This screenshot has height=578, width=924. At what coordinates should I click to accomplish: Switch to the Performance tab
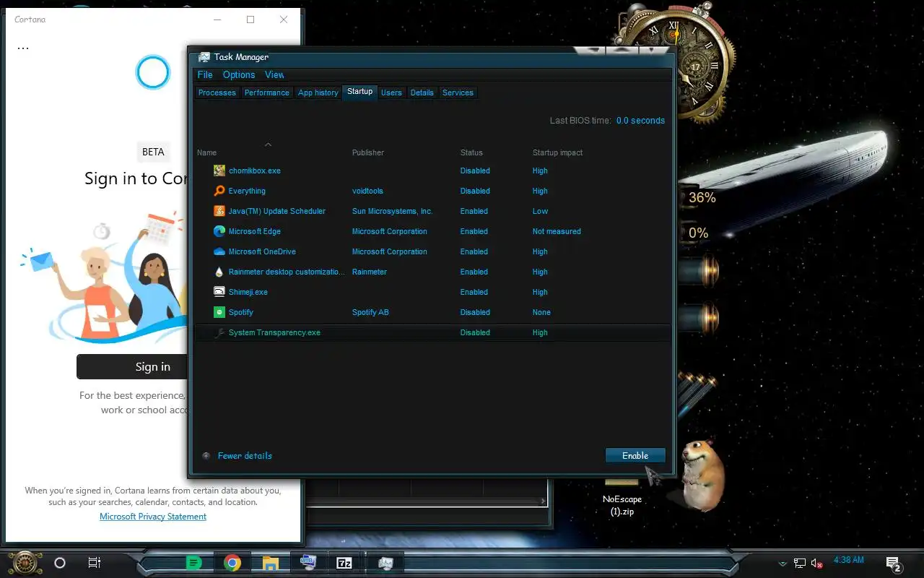[266, 92]
